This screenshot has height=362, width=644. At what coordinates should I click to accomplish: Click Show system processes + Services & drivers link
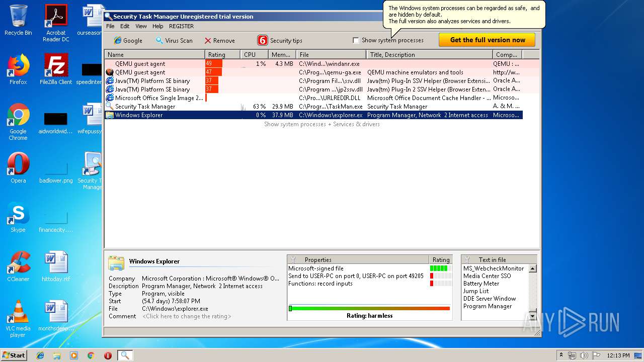click(x=322, y=124)
